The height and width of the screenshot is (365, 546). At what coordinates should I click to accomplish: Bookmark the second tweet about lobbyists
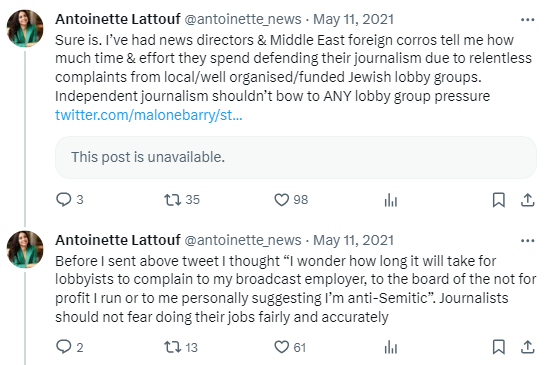click(499, 347)
